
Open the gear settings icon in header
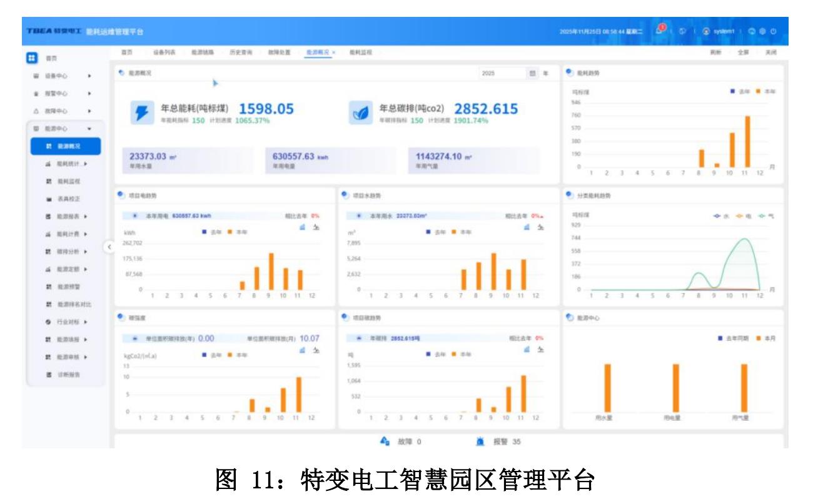pos(762,31)
